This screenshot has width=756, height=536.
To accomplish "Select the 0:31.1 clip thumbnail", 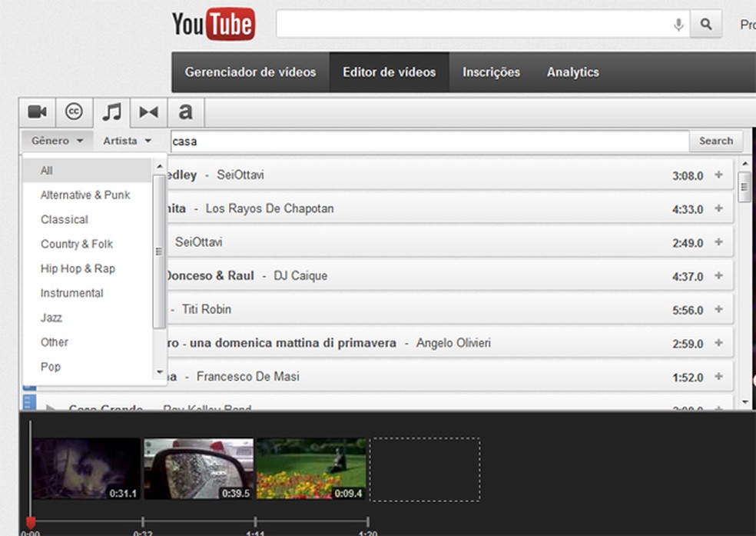I will (86, 468).
